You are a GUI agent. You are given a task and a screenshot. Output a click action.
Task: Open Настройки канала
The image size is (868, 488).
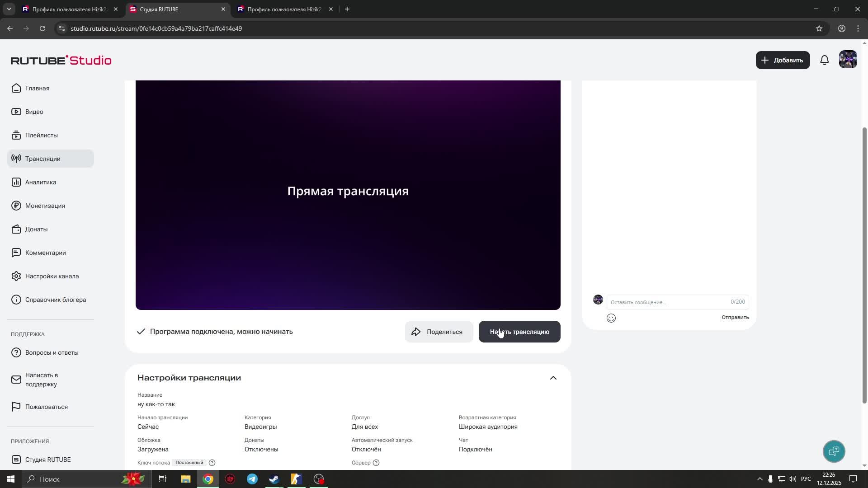pyautogui.click(x=52, y=276)
